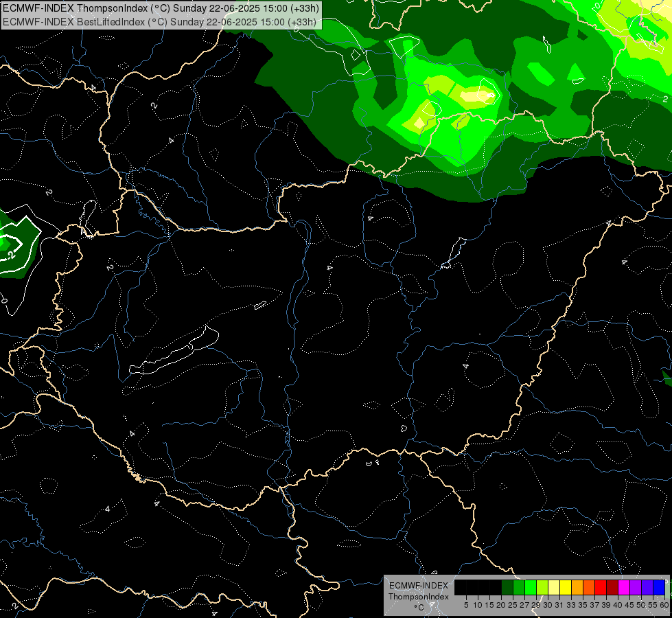
Task: Select the pure yellow 31-33 legend swatch
Action: 566,588
